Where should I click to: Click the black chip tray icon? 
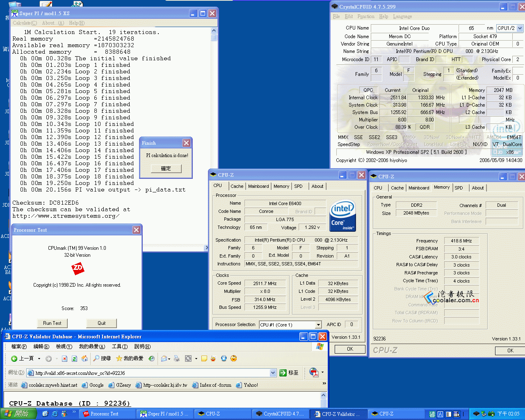click(476, 414)
